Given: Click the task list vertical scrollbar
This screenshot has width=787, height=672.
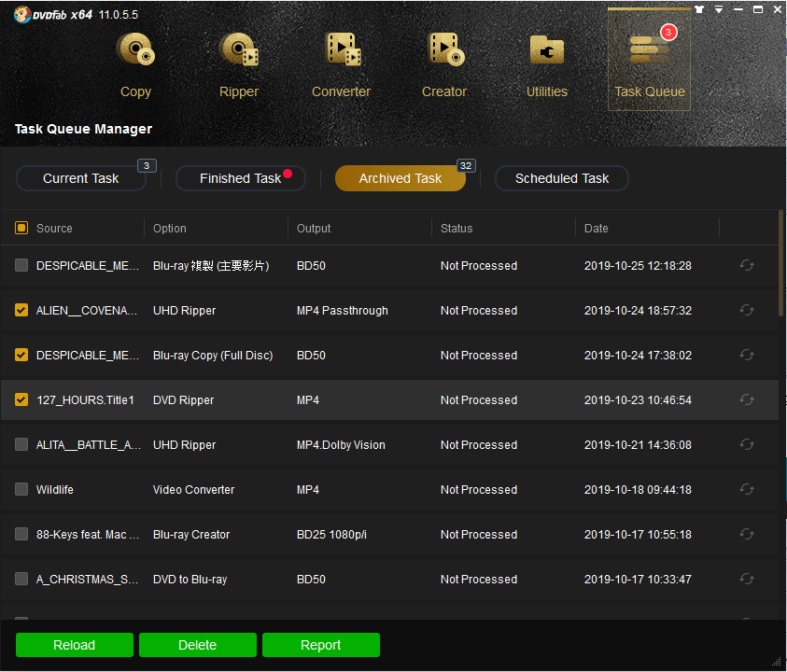Looking at the screenshot, I should pyautogui.click(x=781, y=263).
